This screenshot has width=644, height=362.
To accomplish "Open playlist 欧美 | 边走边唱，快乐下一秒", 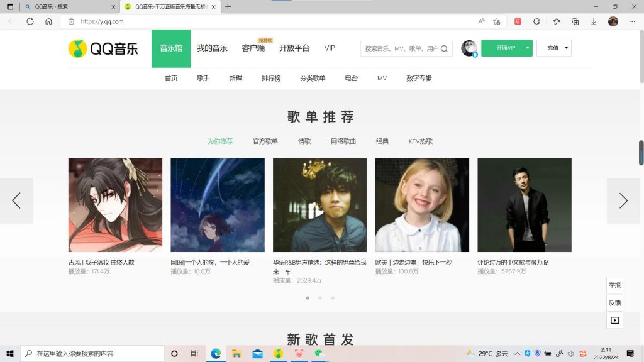I will (x=413, y=262).
